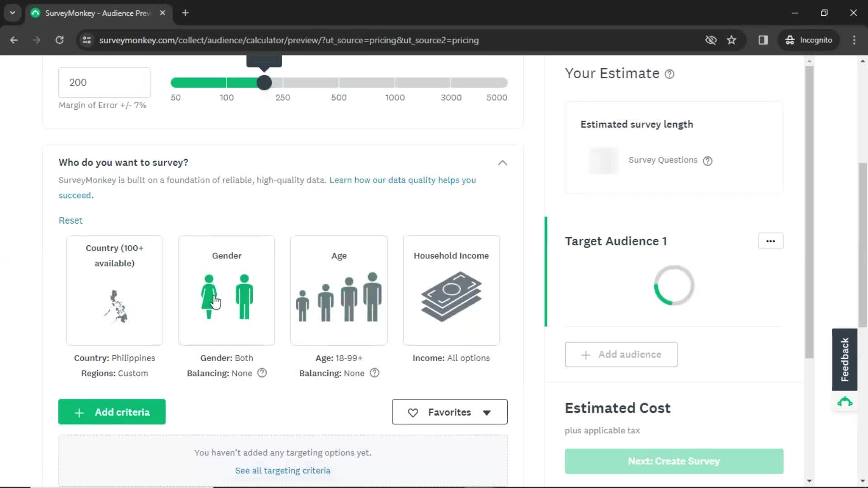This screenshot has height=488, width=868.
Task: Open the Regions custom dropdown
Action: pyautogui.click(x=114, y=373)
